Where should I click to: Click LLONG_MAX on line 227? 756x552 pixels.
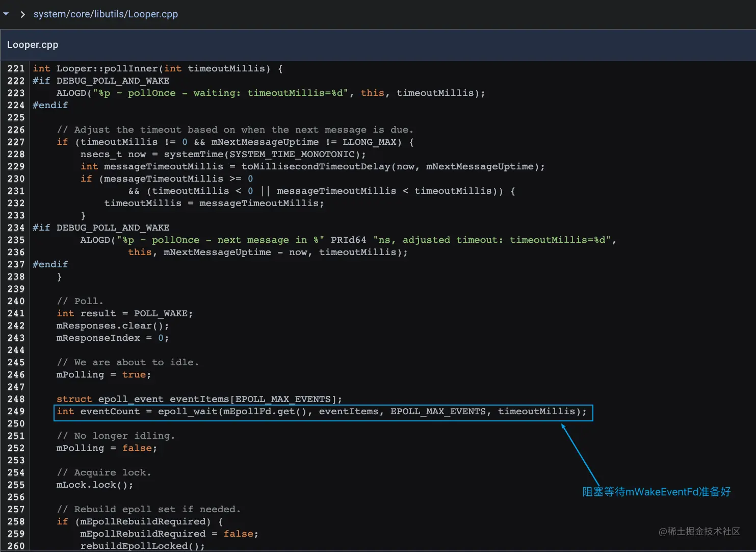point(370,142)
